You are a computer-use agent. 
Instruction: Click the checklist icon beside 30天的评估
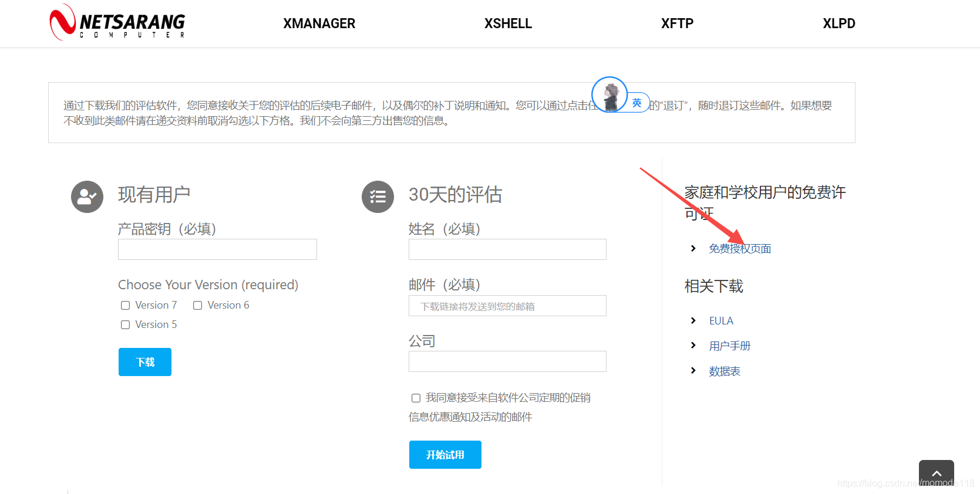click(x=378, y=197)
